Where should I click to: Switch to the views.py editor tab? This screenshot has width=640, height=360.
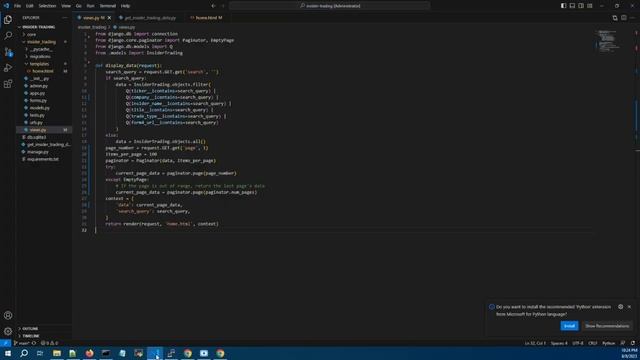click(92, 18)
